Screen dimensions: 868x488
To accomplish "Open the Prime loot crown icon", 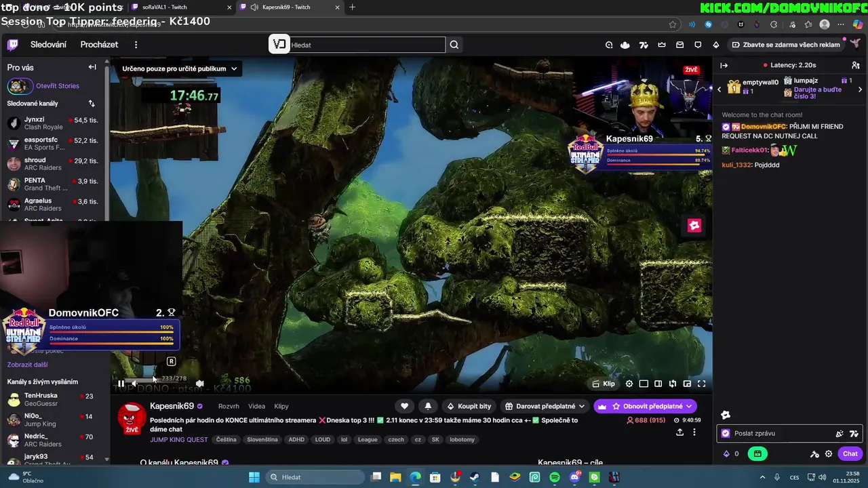I will click(x=662, y=45).
